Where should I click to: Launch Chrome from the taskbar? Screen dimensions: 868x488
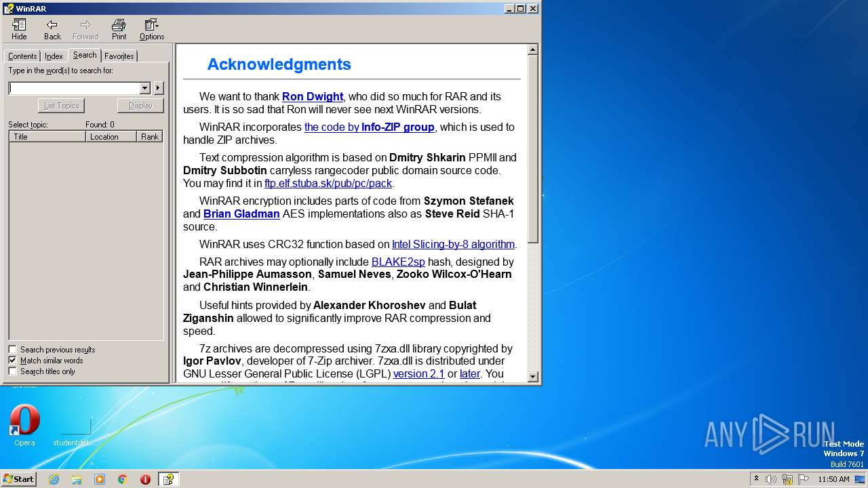click(123, 479)
